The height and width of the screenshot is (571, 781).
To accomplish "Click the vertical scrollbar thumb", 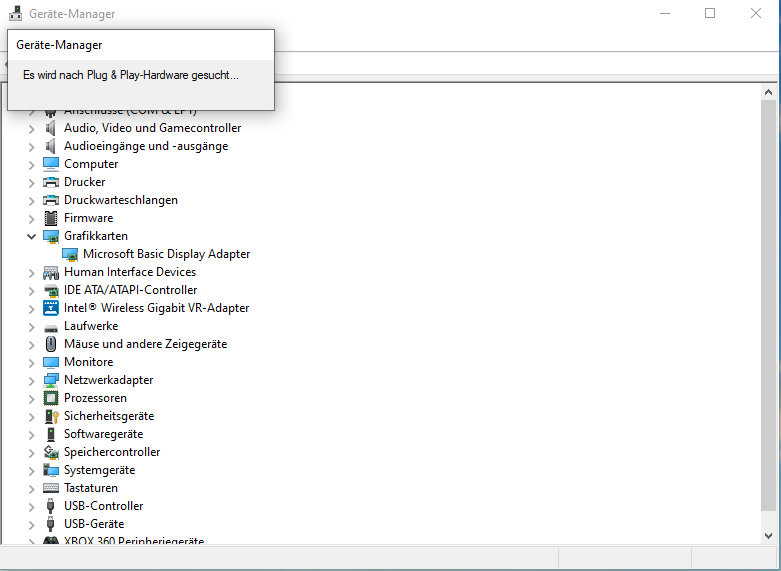I will tap(768, 305).
